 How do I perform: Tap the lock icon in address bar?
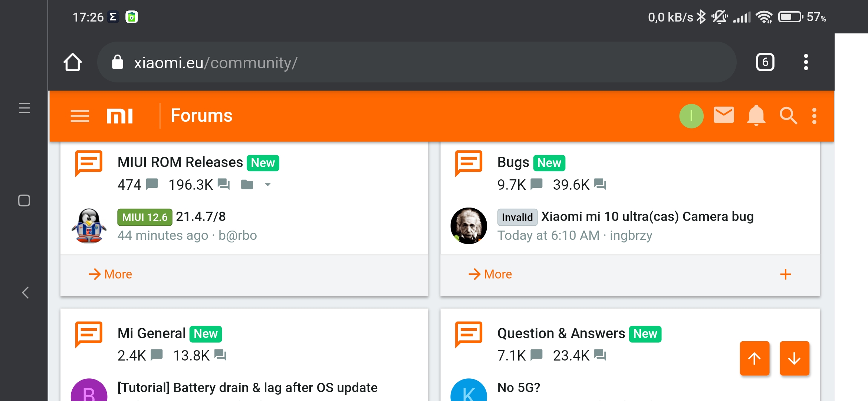[x=118, y=62]
